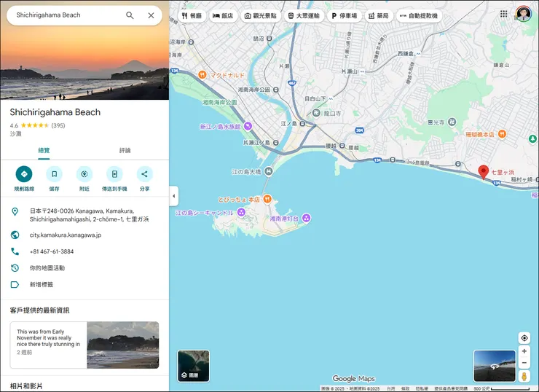Filter map by 餐廳 restaurants
Image resolution: width=539 pixels, height=392 pixels.
coord(192,16)
